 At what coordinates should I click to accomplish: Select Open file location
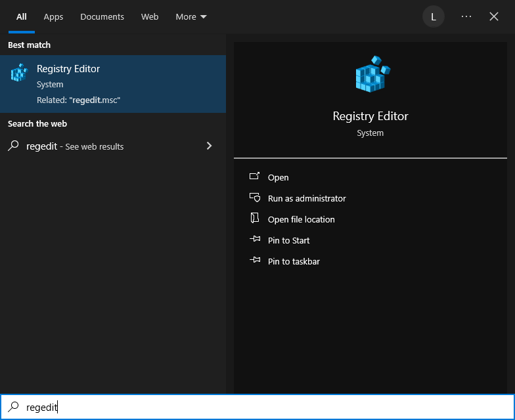(x=301, y=219)
